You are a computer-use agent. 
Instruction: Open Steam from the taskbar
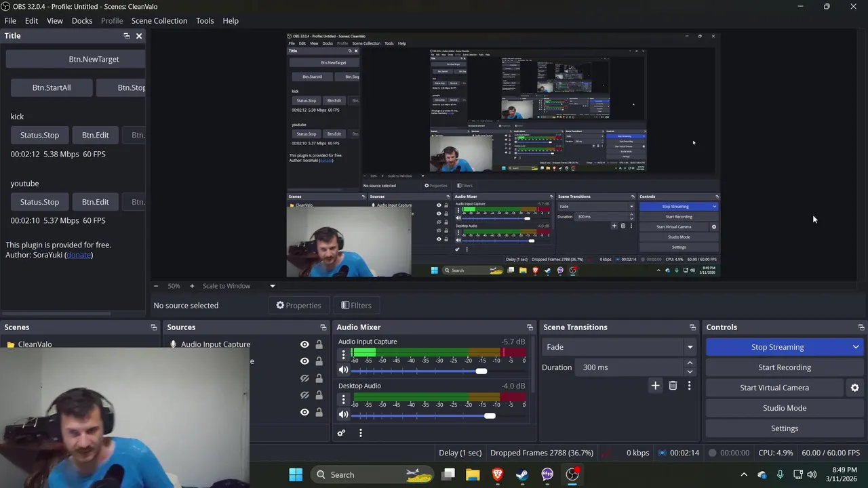[522, 474]
